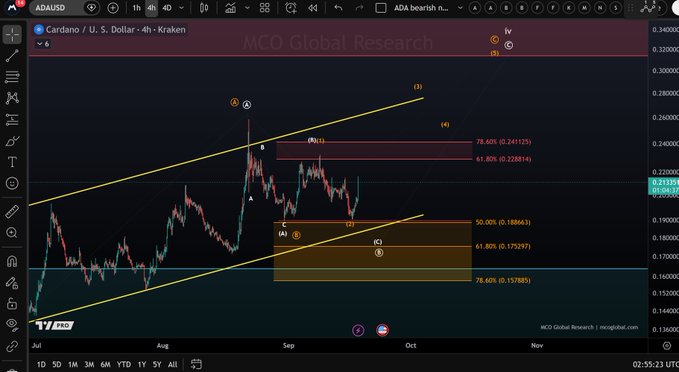Viewport: 679px width, 372px height.
Task: Open the indicator templates grid
Action: point(265,8)
